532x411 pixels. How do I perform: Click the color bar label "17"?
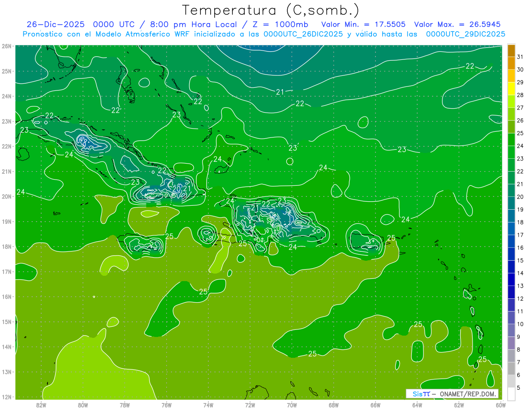520,235
